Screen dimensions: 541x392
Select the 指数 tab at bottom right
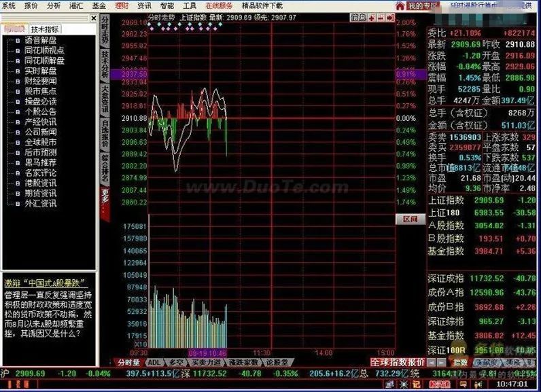460,362
